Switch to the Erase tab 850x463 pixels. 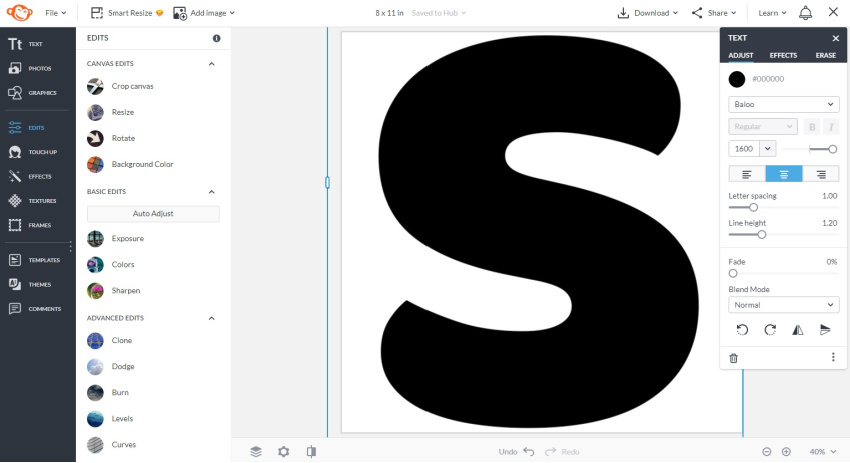point(826,55)
